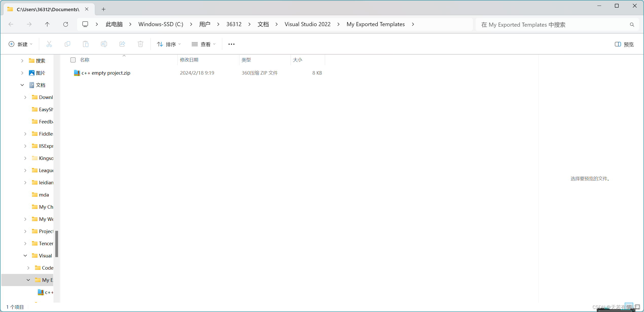Image resolution: width=644 pixels, height=312 pixels.
Task: Add a new tab with plus button
Action: click(x=103, y=9)
